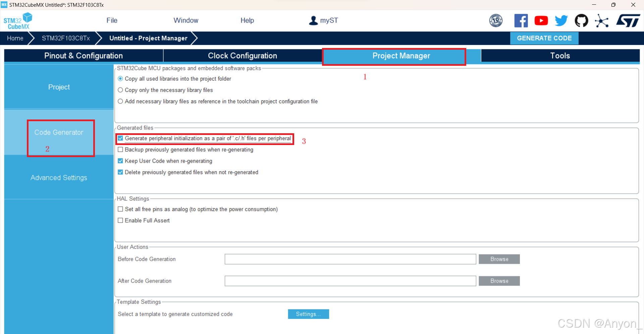Select Add necessary library files as reference
This screenshot has width=644, height=334.
pyautogui.click(x=120, y=101)
